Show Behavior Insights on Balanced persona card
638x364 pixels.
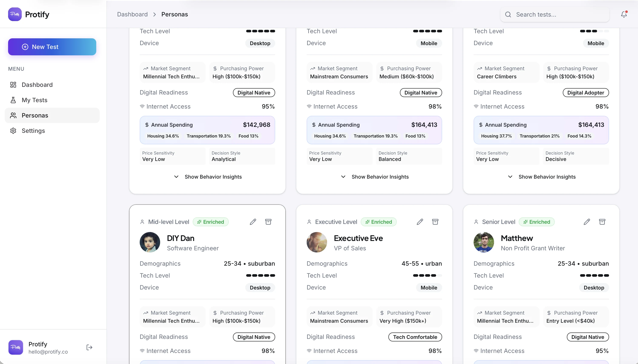point(374,177)
